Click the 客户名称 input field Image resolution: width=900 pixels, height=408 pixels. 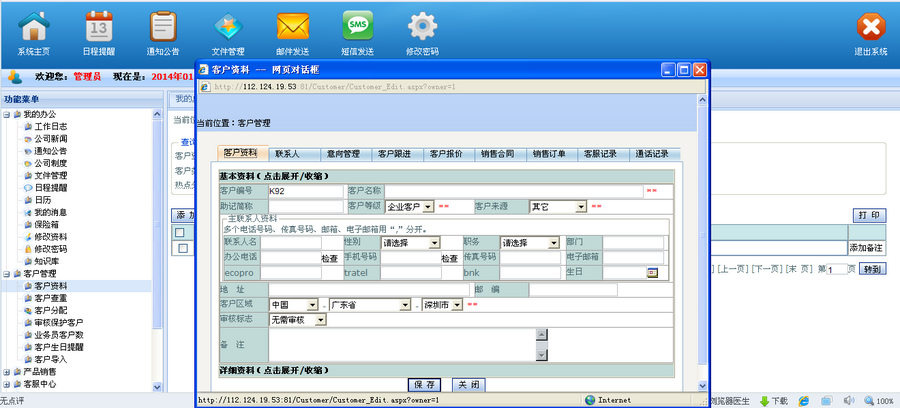pyautogui.click(x=514, y=192)
